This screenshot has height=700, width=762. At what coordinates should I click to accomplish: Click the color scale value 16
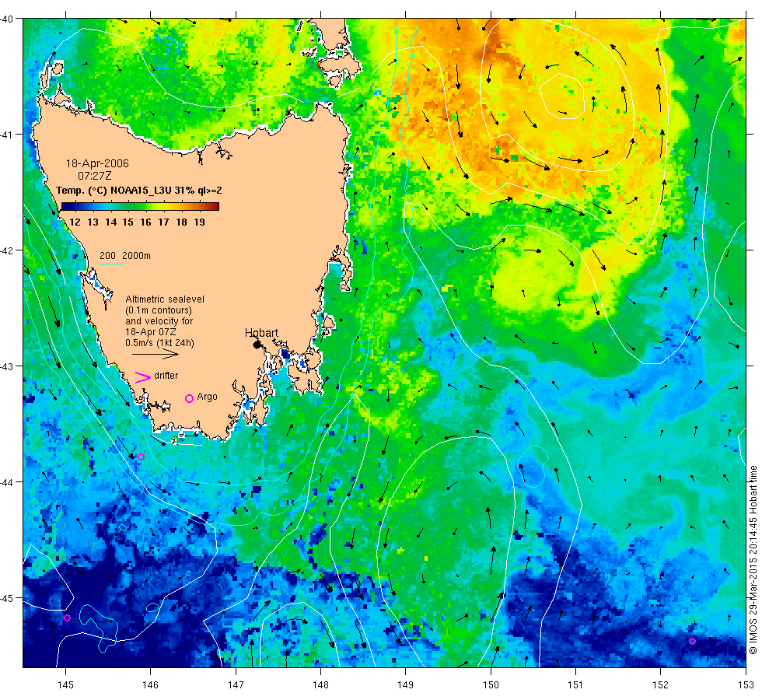146,222
